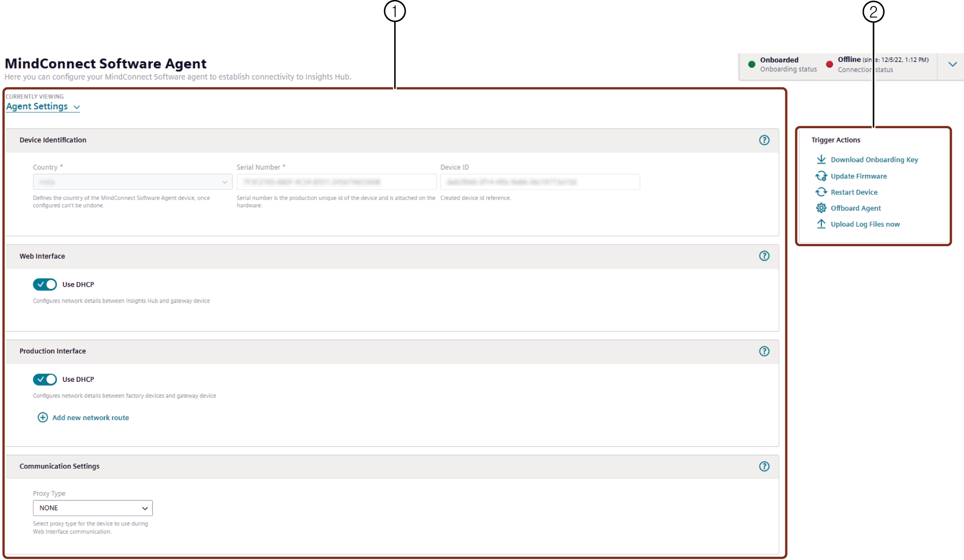Viewport: 964px width, 560px height.
Task: Open the Proxy Type NONE dropdown
Action: pyautogui.click(x=93, y=508)
